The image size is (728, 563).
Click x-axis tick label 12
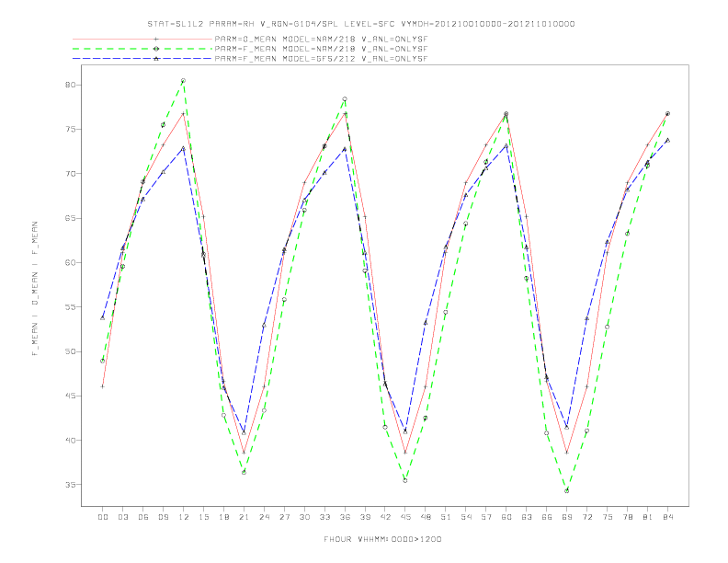tap(184, 517)
